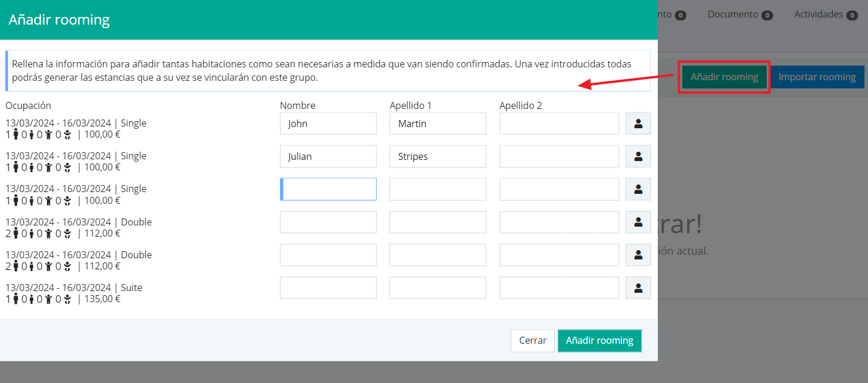Switch to the Documento tab

740,15
